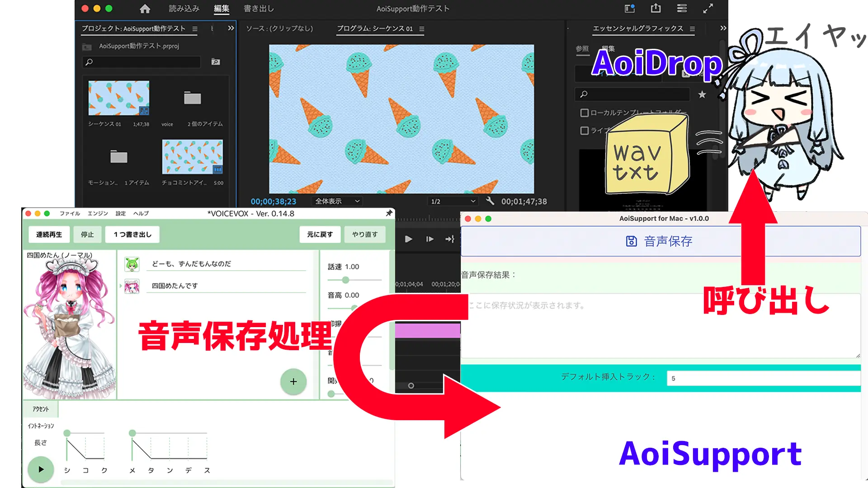Click the Premiere timeline zoom handle circle
Screen dimensions: 868x488
coord(411,386)
